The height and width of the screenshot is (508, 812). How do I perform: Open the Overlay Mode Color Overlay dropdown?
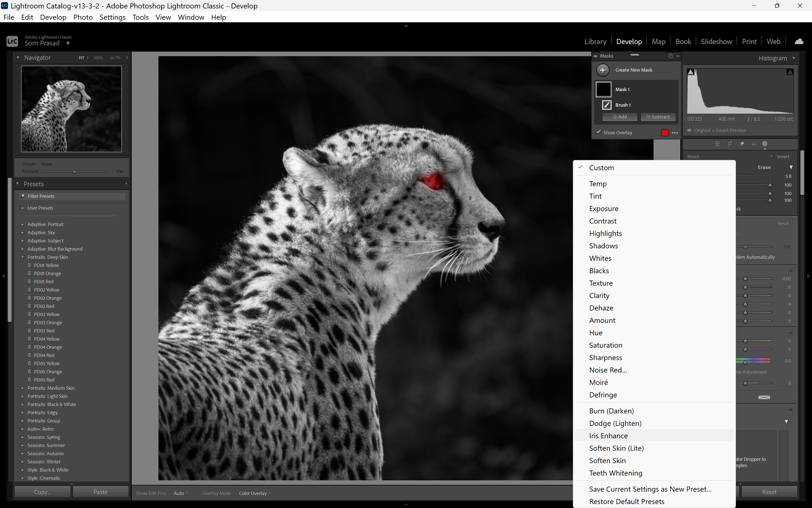coord(255,493)
